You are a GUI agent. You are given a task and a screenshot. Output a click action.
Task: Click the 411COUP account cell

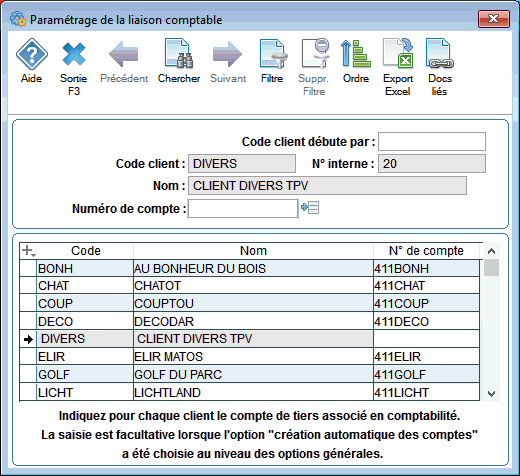click(426, 303)
